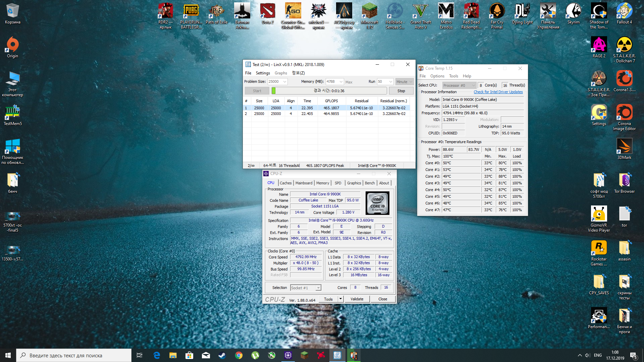Open CPU-Z Tools dropdown arrow

point(340,299)
